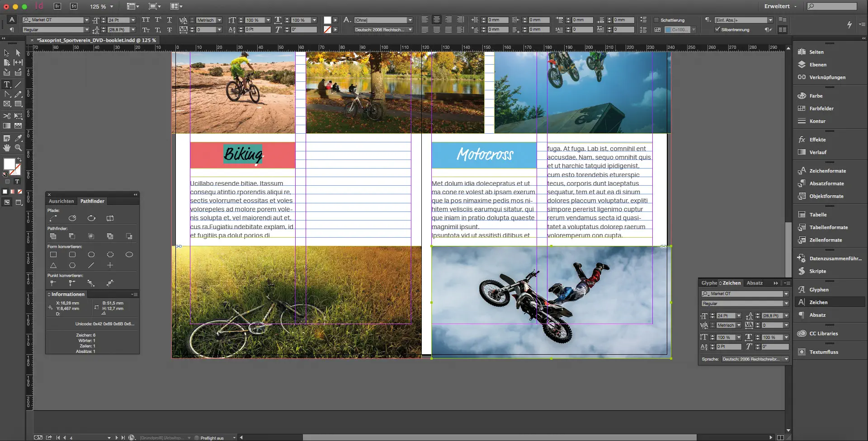Open Market OT font dropdown in Zeichen panel
The image size is (868, 441).
786,294
